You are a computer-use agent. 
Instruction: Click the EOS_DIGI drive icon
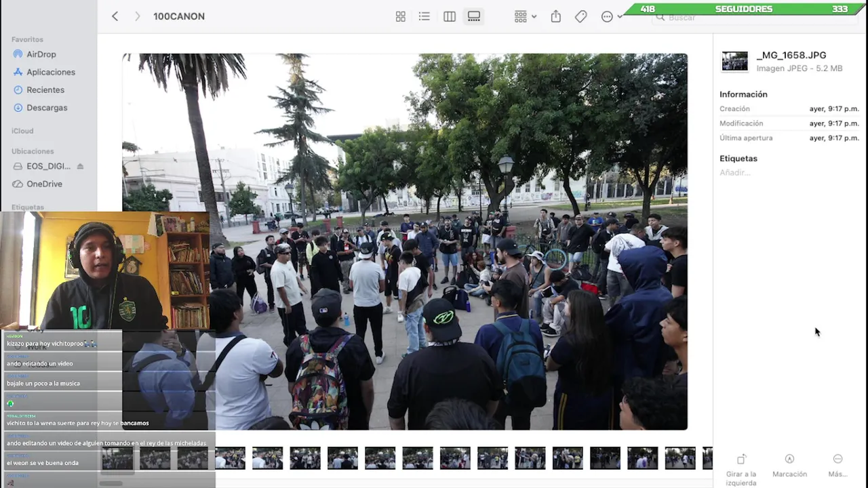(18, 166)
